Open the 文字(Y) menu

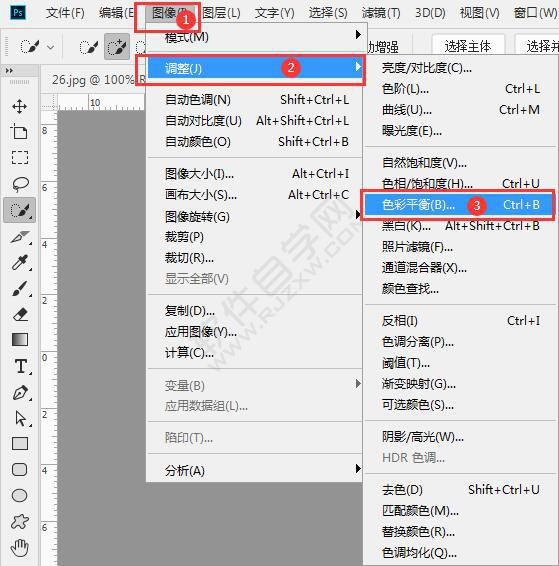(274, 13)
